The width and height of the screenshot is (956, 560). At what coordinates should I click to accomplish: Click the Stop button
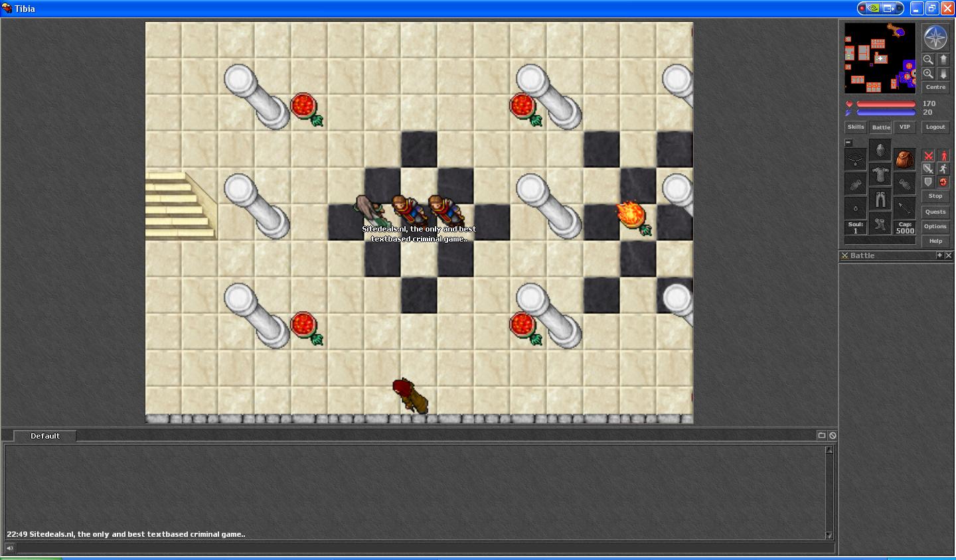coord(935,196)
